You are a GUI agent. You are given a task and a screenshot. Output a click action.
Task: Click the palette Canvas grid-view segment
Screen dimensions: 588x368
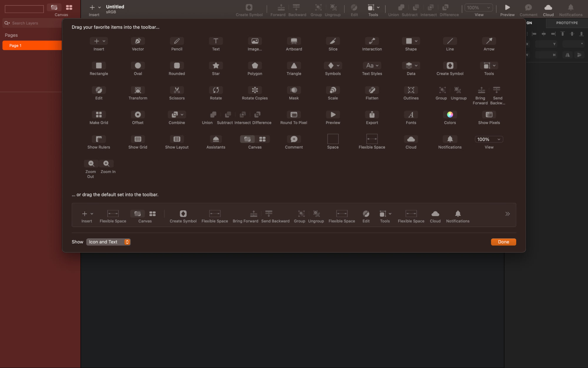click(x=262, y=139)
